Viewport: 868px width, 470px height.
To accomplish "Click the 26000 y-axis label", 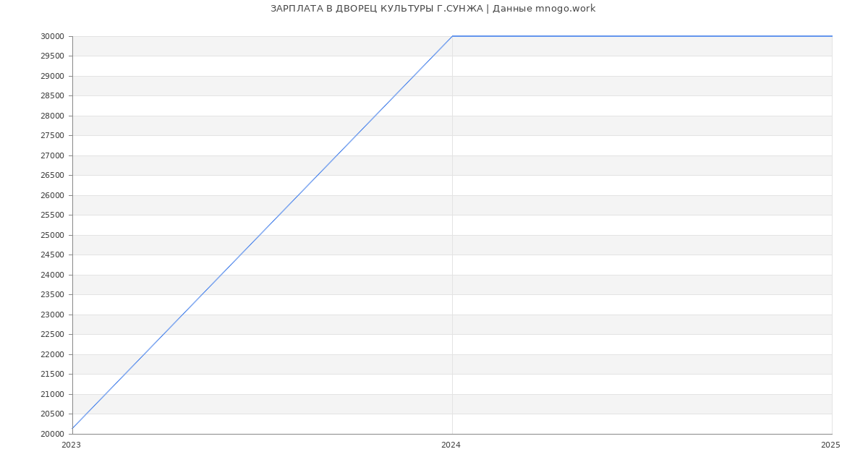I will (x=52, y=195).
